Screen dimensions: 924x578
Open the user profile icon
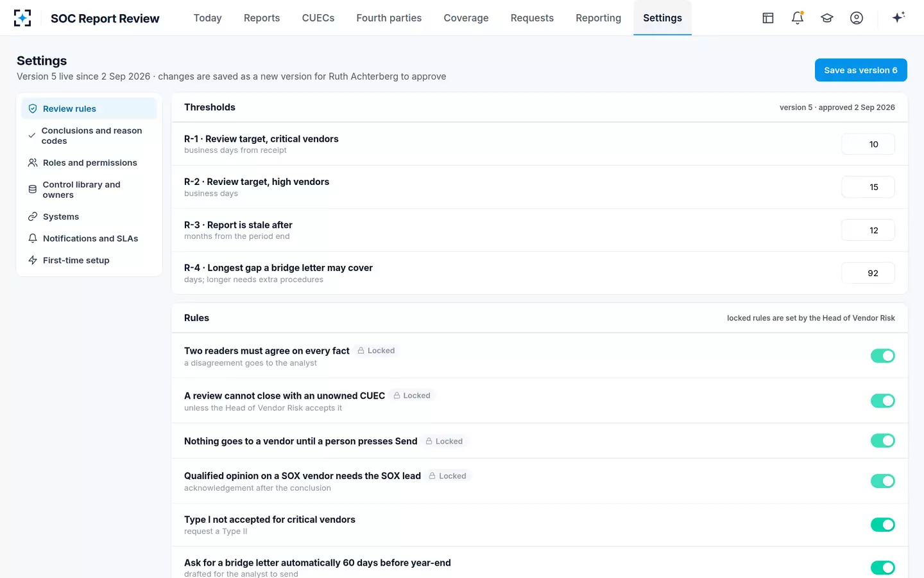coord(857,18)
